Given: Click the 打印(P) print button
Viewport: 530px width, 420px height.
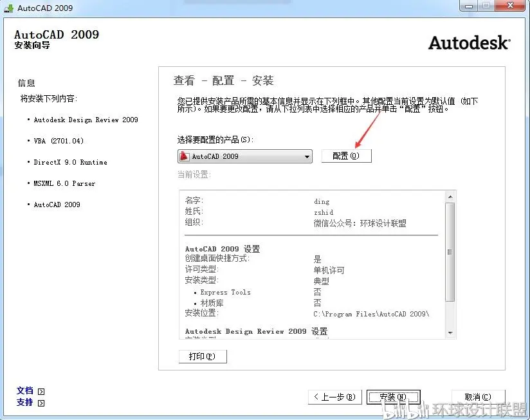Looking at the screenshot, I should point(203,356).
